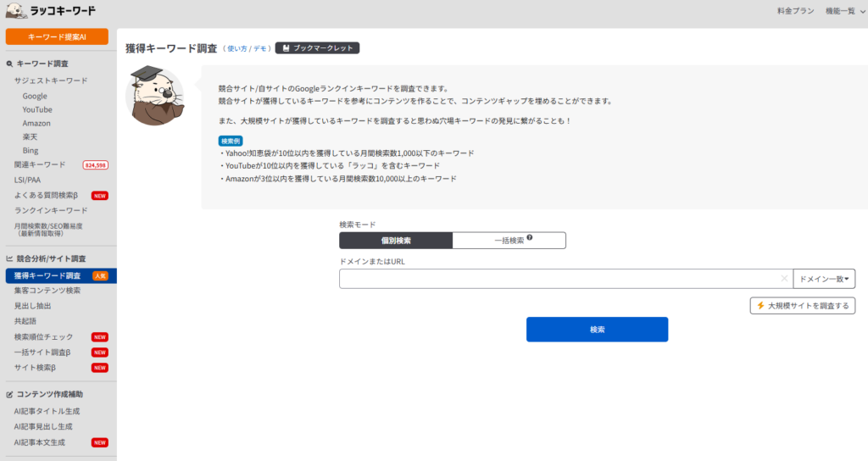Clear the URL field with the X icon

point(783,279)
